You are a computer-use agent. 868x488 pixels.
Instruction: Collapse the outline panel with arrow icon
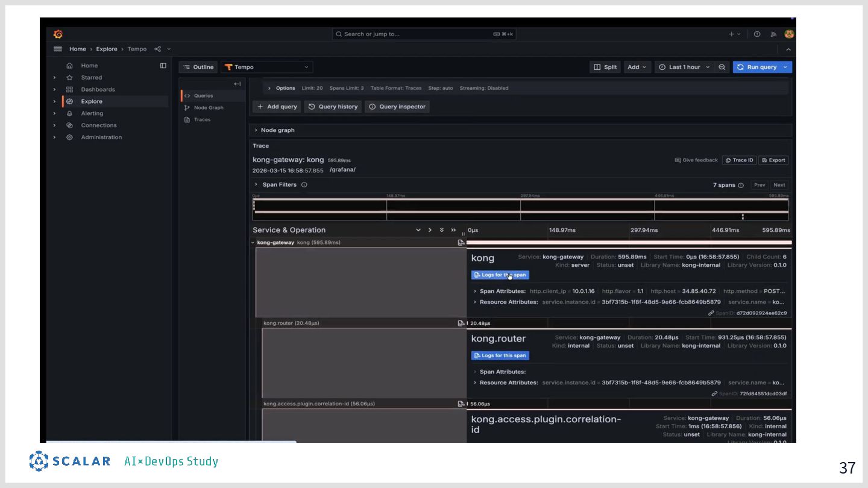pos(237,84)
